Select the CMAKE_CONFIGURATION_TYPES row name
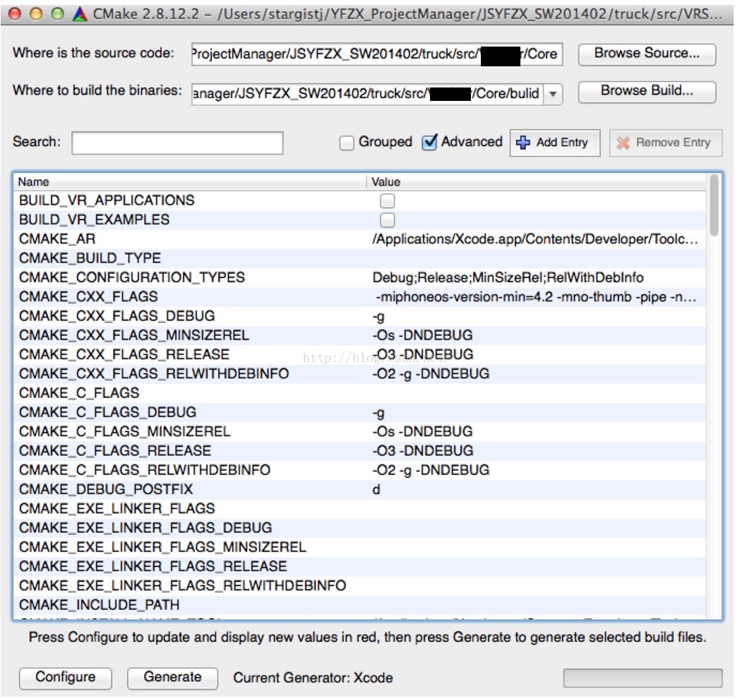This screenshot has width=740, height=700. click(x=131, y=277)
